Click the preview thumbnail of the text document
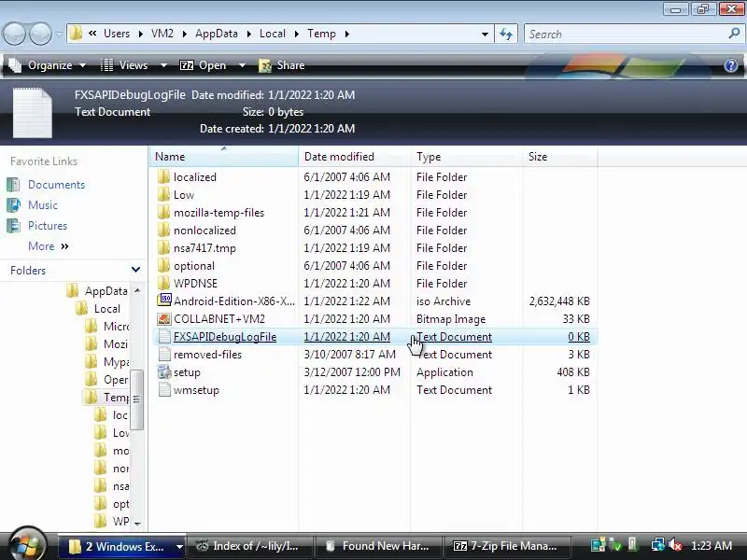This screenshot has width=747, height=560. pos(33,112)
